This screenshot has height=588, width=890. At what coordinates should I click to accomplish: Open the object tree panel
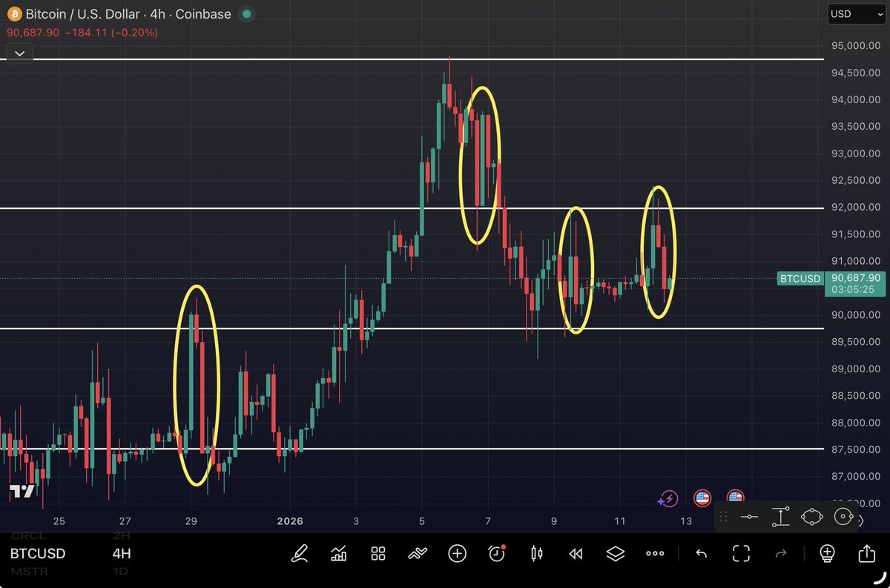615,553
